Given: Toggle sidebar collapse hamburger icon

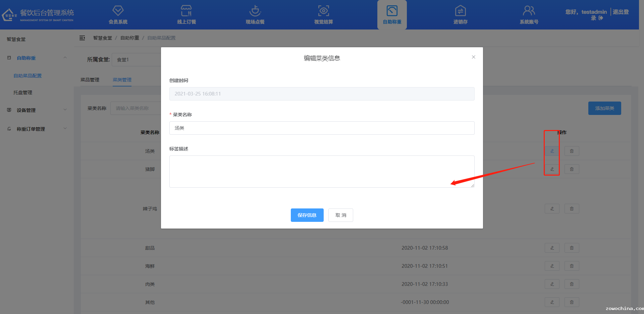Looking at the screenshot, I should pyautogui.click(x=82, y=38).
